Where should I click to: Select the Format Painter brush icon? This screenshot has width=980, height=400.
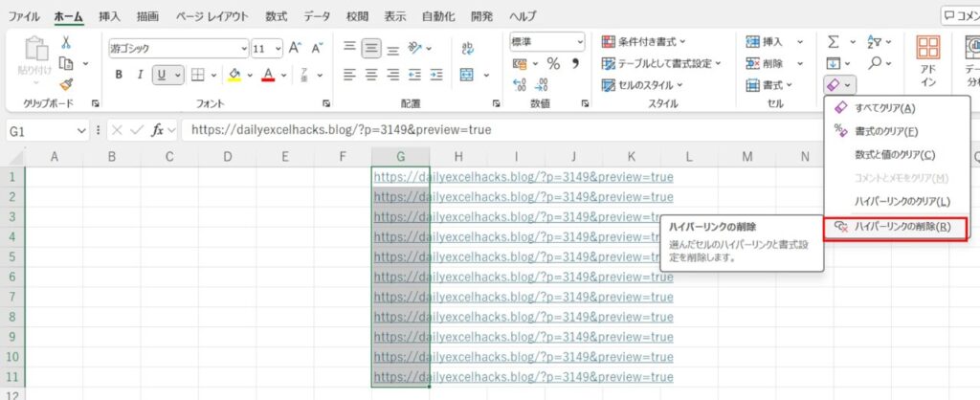pyautogui.click(x=66, y=84)
